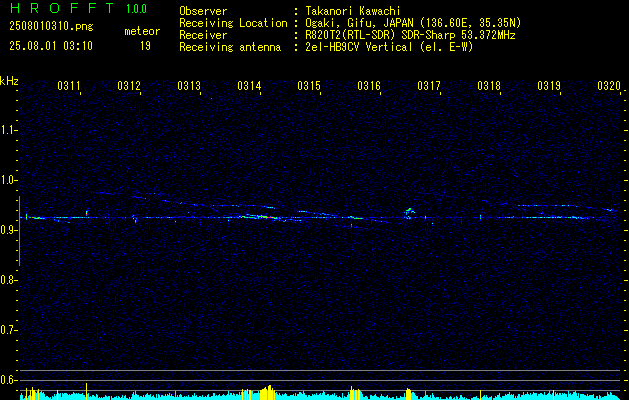Click the gray vertical frequency range bar
The width and height of the screenshot is (629, 400).
coord(19,231)
